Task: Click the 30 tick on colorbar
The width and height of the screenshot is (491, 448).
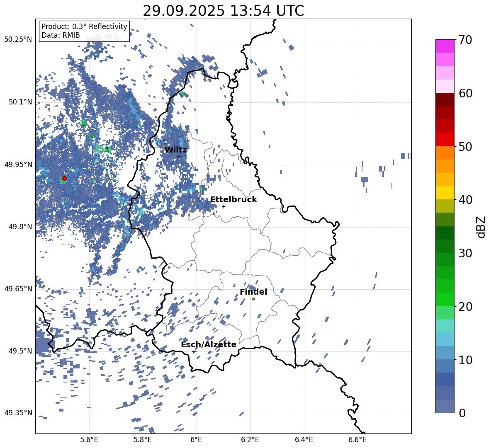Action: (x=465, y=253)
